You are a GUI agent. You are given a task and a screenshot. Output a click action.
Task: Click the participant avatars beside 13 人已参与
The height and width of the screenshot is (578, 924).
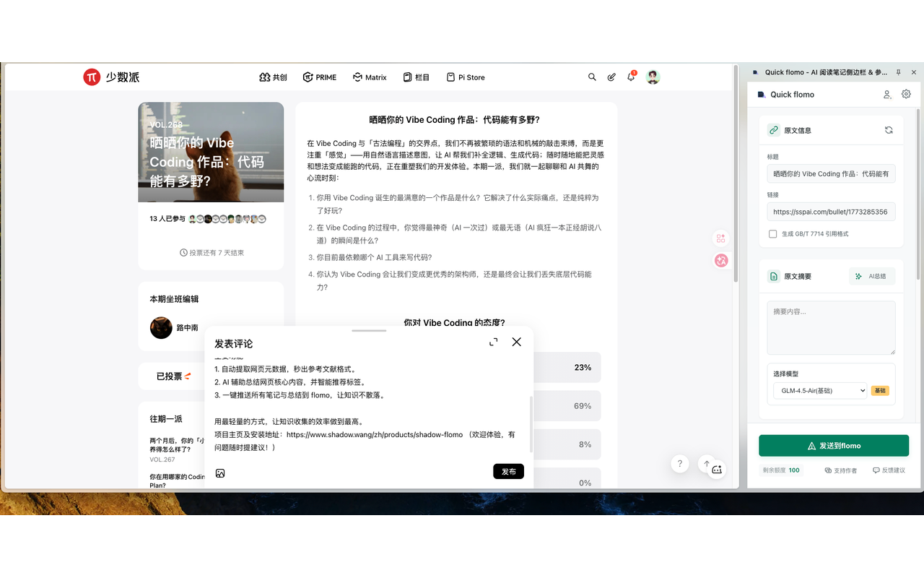(x=227, y=219)
